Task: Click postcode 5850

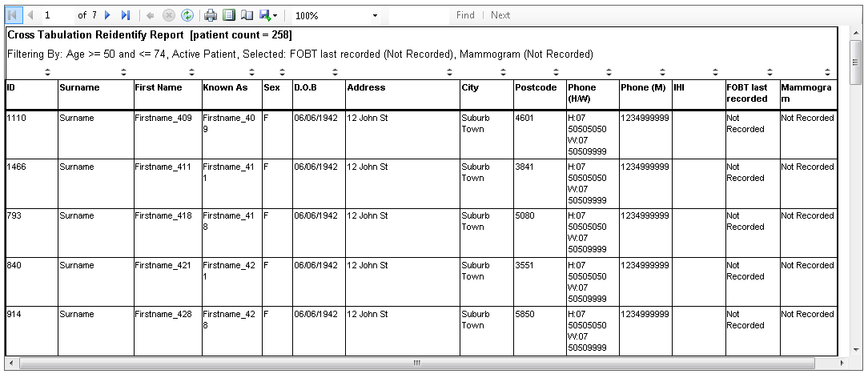Action: 524,314
